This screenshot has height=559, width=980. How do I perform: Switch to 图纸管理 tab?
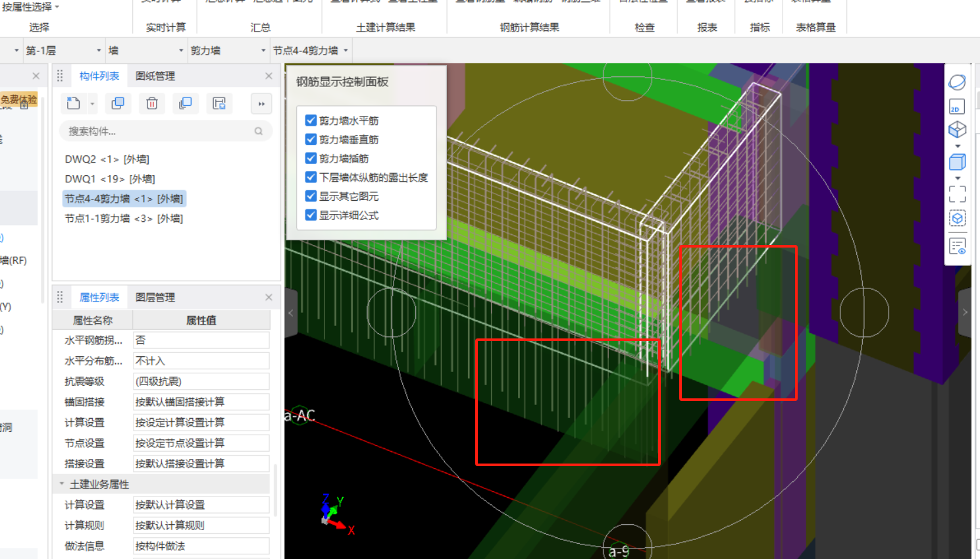[155, 76]
